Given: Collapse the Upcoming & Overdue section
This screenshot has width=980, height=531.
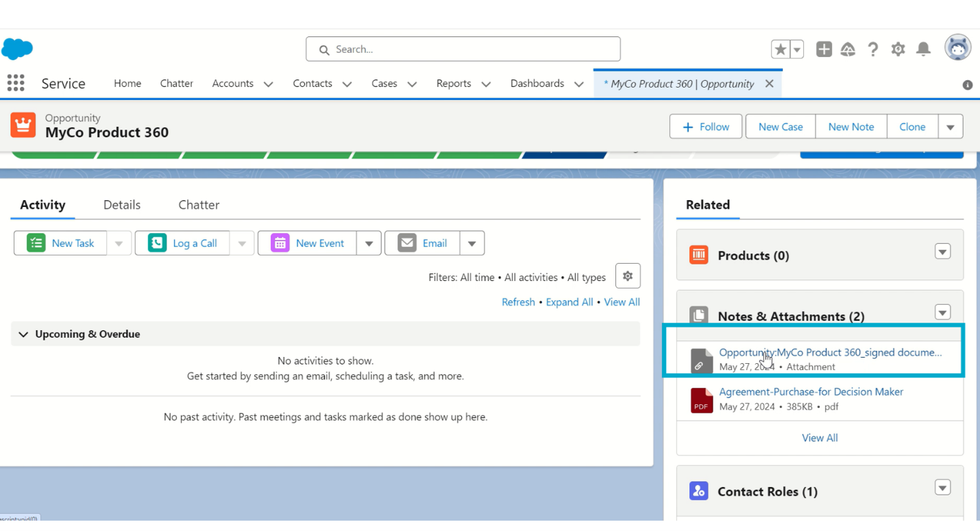Looking at the screenshot, I should [x=23, y=334].
